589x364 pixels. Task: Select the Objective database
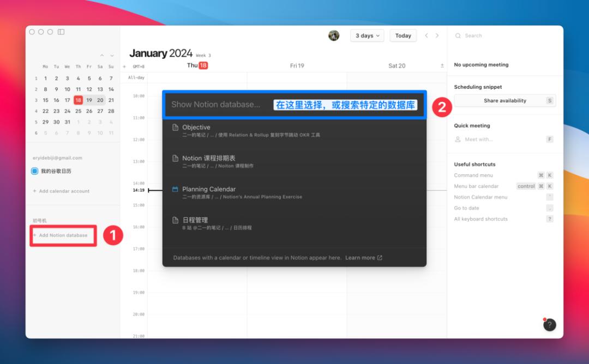pos(294,131)
